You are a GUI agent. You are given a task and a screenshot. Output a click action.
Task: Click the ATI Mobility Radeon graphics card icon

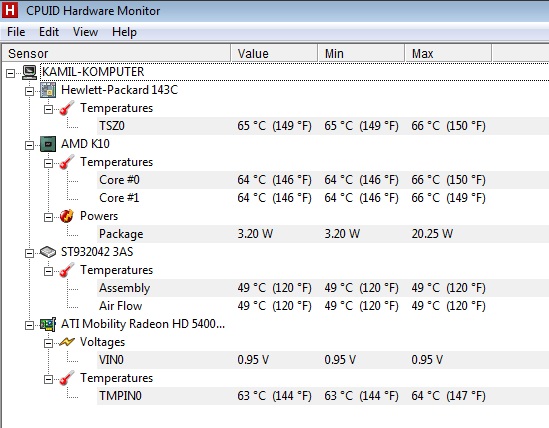pyautogui.click(x=48, y=324)
